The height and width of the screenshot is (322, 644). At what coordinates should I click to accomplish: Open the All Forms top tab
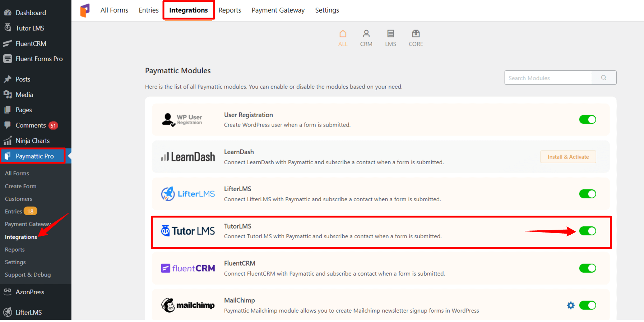click(114, 10)
